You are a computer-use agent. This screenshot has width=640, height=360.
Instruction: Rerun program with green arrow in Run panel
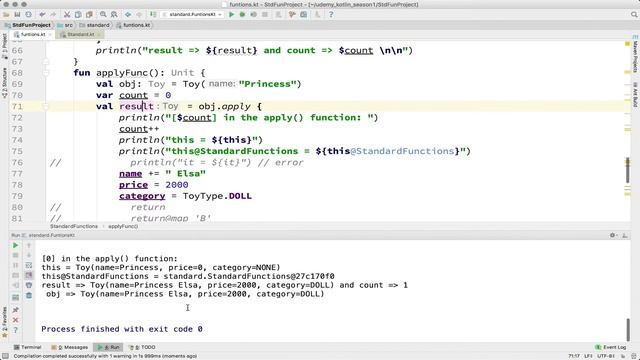click(16, 245)
